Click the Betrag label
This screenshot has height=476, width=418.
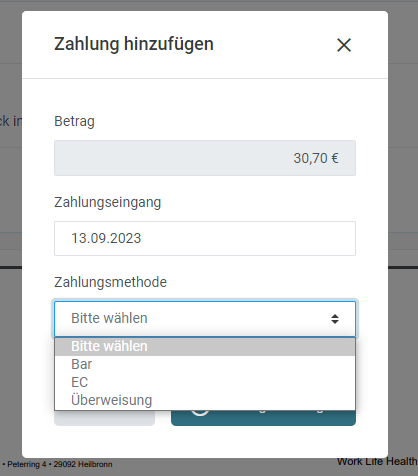[x=74, y=121]
